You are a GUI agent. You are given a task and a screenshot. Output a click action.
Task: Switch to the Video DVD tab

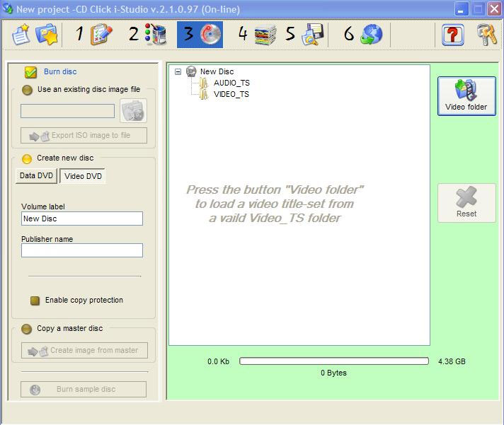[x=83, y=176]
